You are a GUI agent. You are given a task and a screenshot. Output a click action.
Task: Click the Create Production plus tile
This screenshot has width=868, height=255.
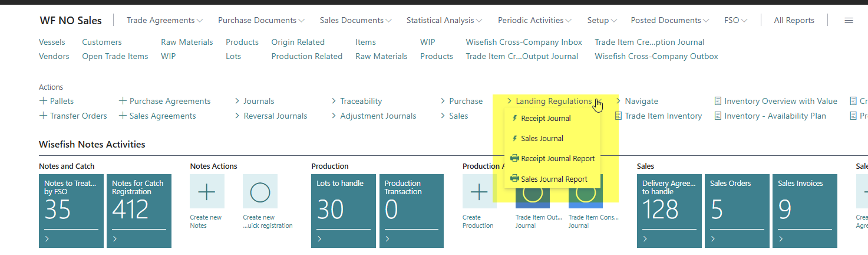(479, 191)
